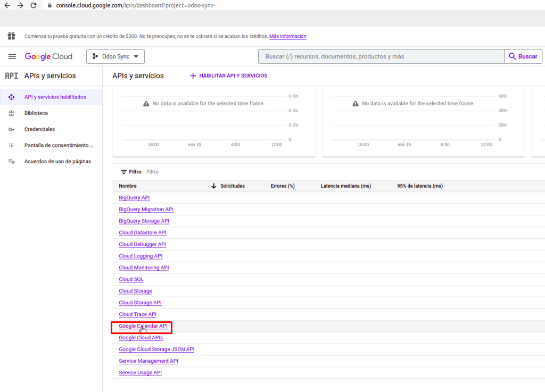Click the sort arrow next to Solicitudes
The height and width of the screenshot is (392, 545).
pos(214,186)
